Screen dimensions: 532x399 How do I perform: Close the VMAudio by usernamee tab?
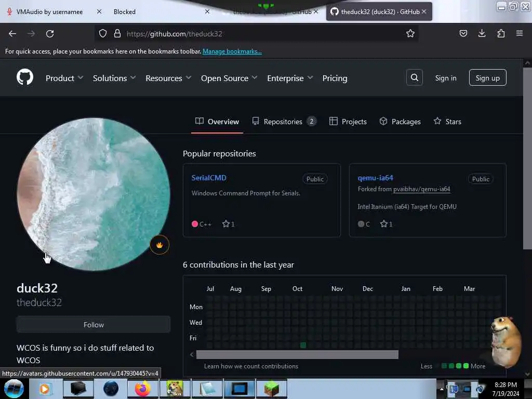(99, 11)
